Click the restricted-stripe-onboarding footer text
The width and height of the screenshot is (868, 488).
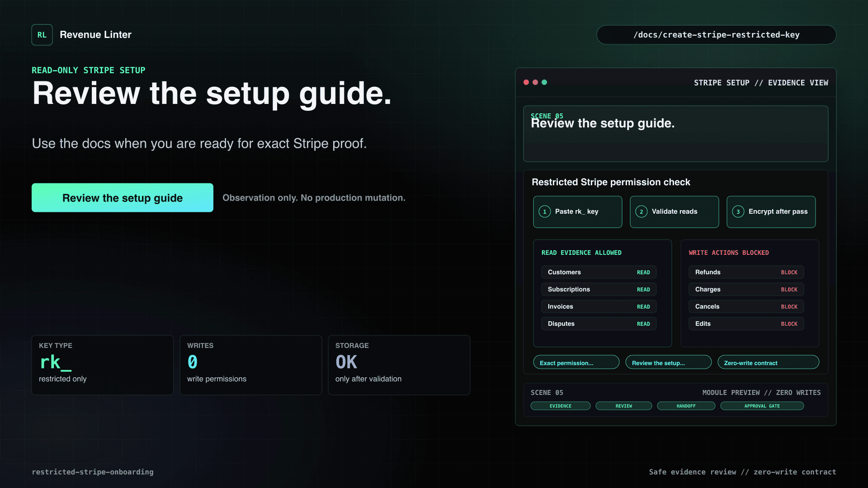(x=93, y=472)
